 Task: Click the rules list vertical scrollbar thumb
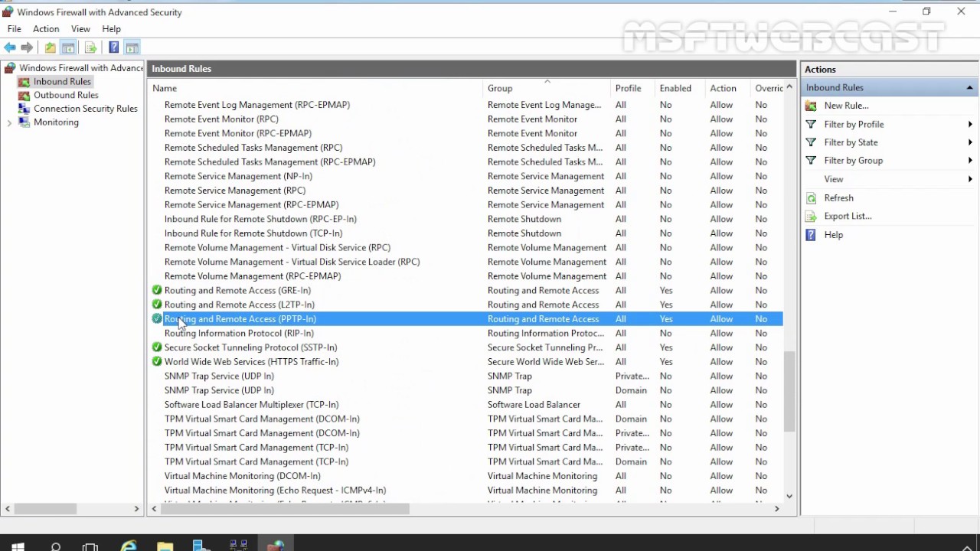click(x=789, y=390)
